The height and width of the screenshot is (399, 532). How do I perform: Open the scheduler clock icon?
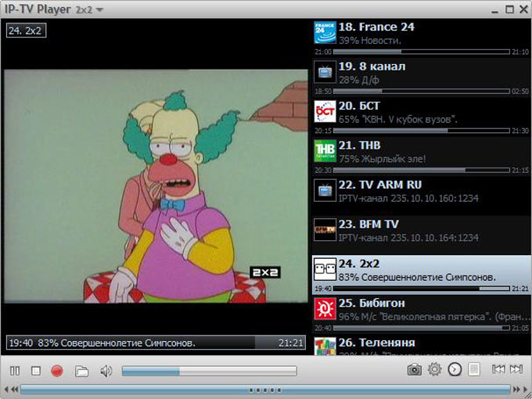point(455,369)
